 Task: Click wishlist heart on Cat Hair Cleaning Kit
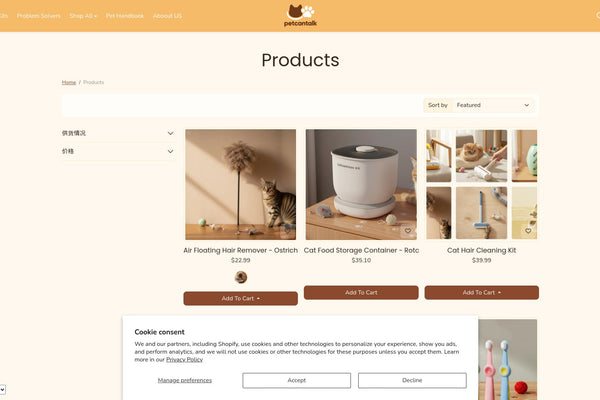pos(528,230)
